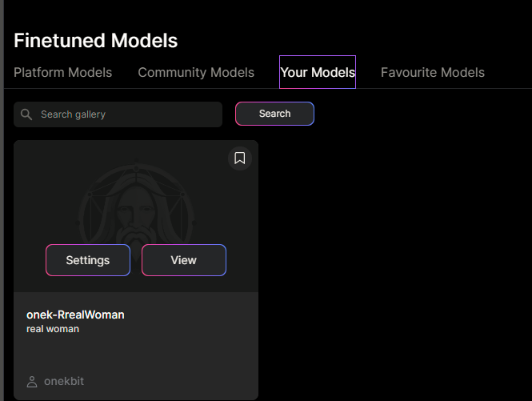Click the vertical divider at left edge
Image resolution: width=532 pixels, height=401 pixels.
click(x=3, y=200)
